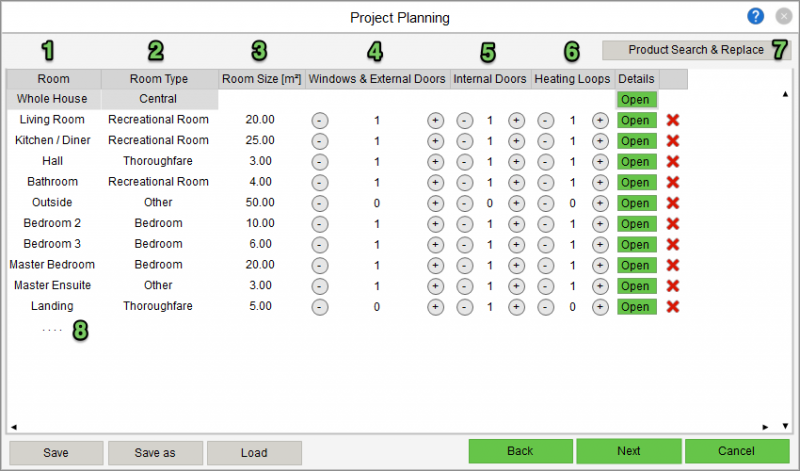Screen dimensions: 800x471
Task: Open details for Whole House
Action: coord(635,99)
